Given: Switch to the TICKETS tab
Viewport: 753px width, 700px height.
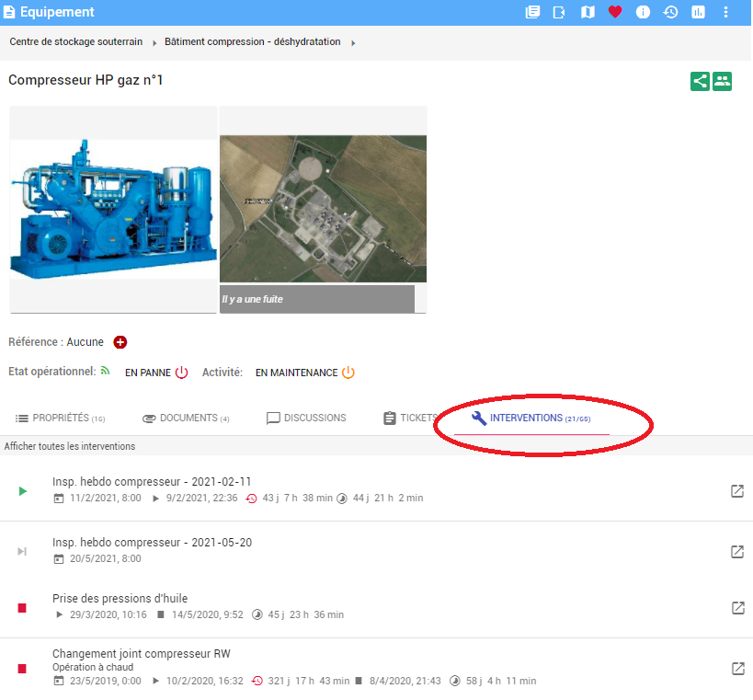Looking at the screenshot, I should pyautogui.click(x=411, y=418).
